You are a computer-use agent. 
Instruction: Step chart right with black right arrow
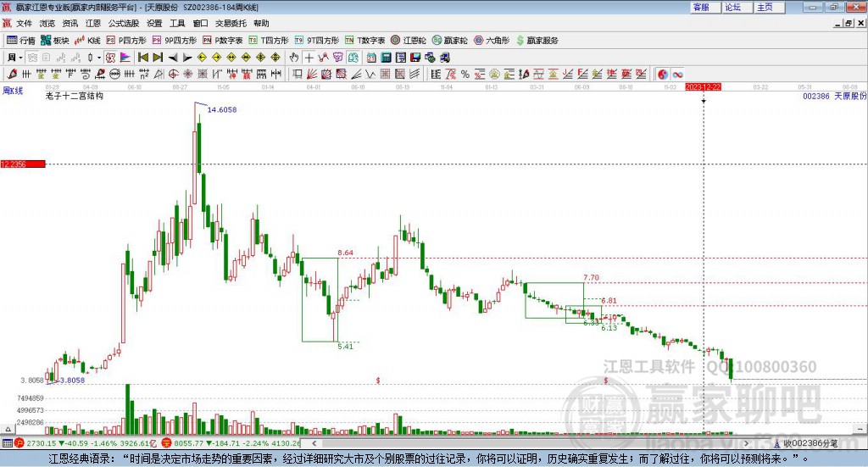(187, 58)
